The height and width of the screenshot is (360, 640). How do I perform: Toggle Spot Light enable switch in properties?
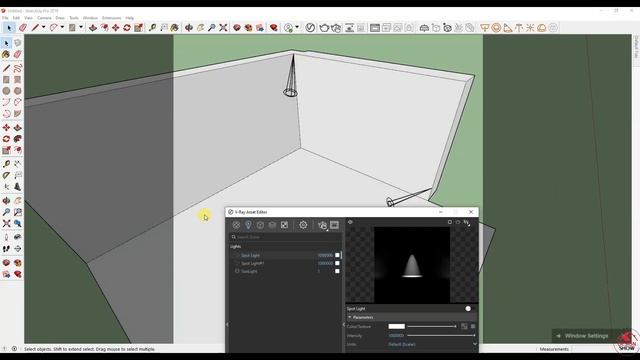click(x=468, y=309)
